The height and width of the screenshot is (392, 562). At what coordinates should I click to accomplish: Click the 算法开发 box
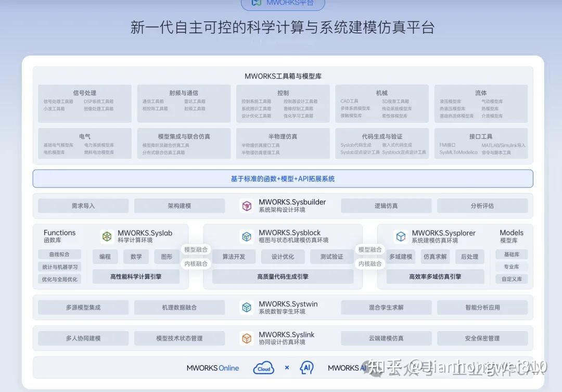click(x=234, y=257)
